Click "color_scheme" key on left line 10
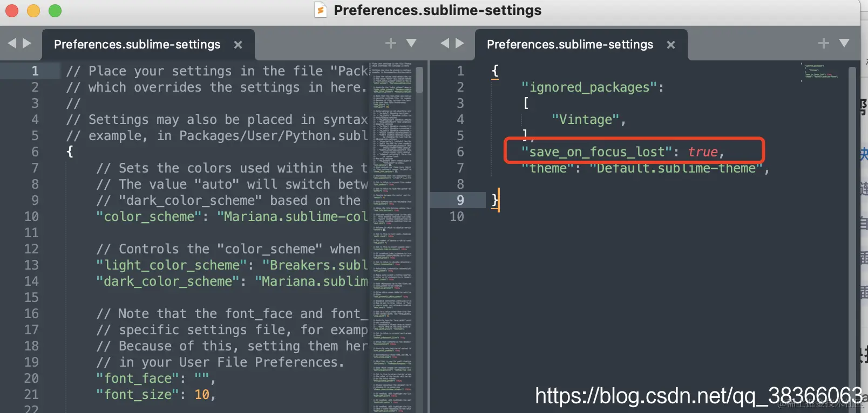This screenshot has width=868, height=413. point(148,217)
